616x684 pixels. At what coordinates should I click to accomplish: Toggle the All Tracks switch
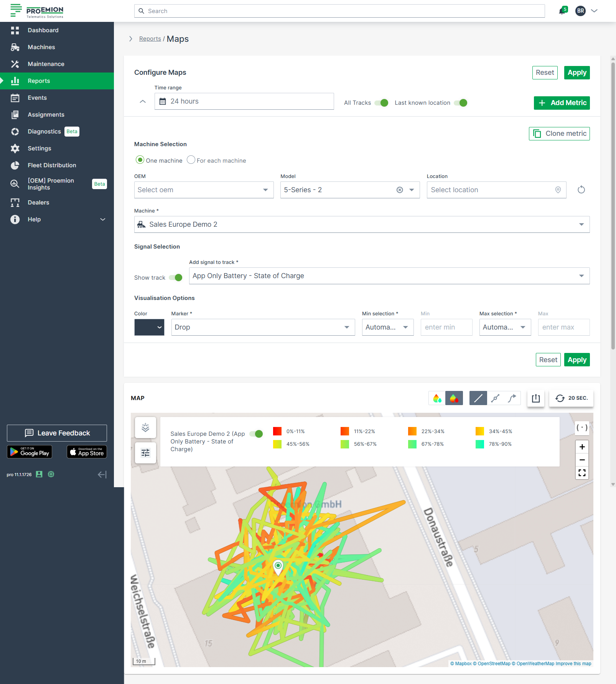tap(382, 103)
